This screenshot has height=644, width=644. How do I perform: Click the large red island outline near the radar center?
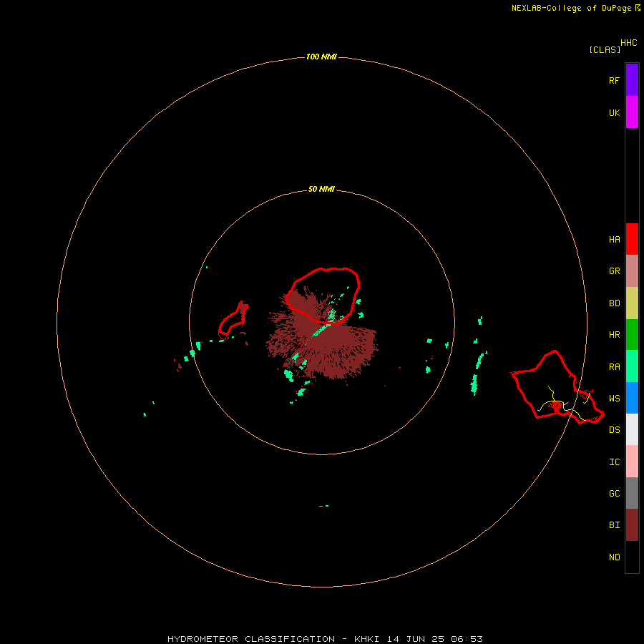(x=323, y=296)
